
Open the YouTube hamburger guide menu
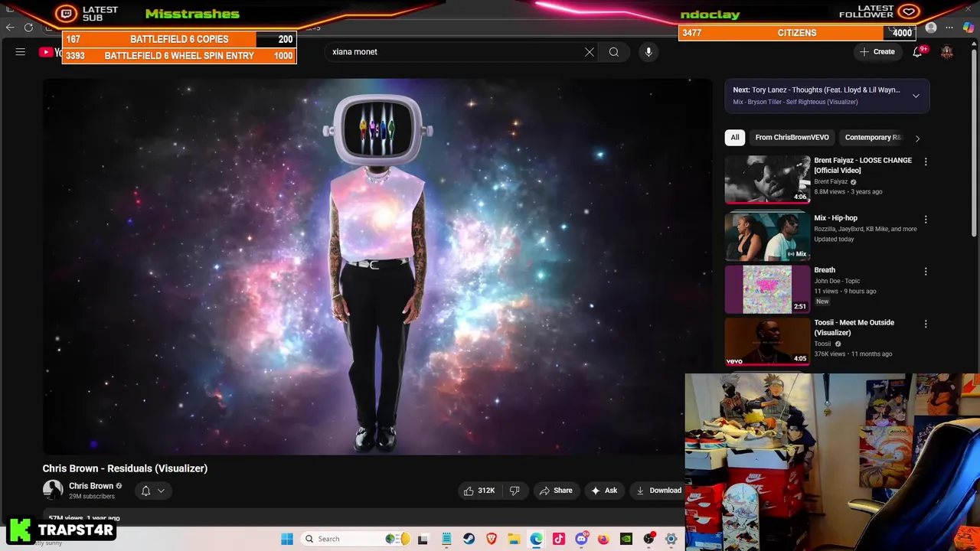pyautogui.click(x=21, y=52)
